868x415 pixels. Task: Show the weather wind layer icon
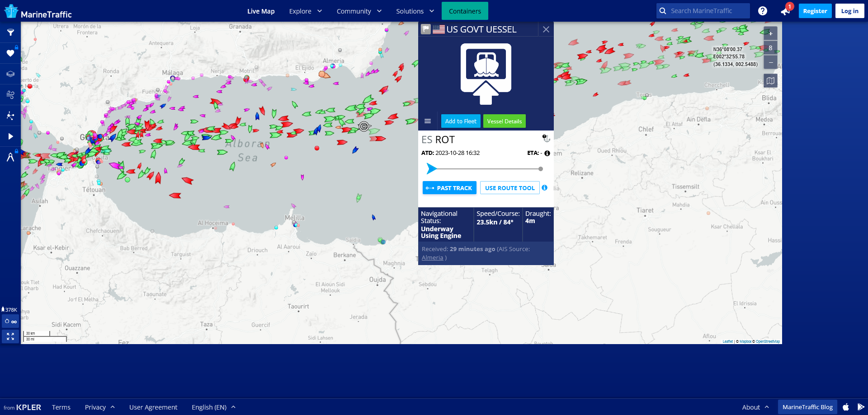tap(10, 95)
